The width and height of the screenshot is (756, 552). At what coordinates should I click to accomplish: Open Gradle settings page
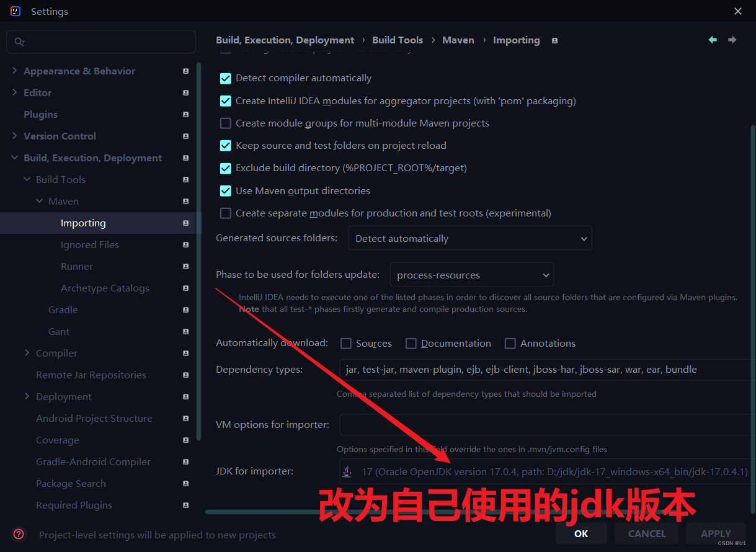[x=63, y=310]
